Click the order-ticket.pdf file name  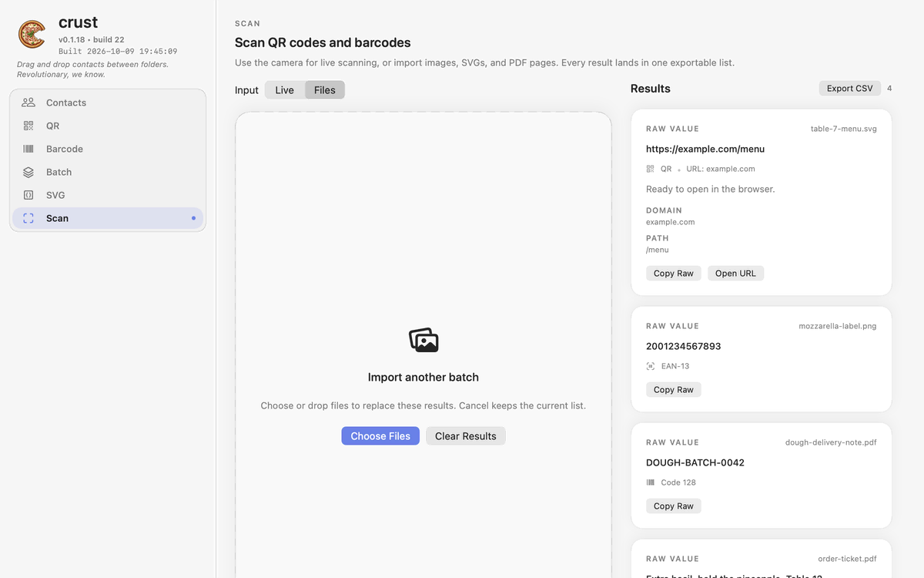847,559
